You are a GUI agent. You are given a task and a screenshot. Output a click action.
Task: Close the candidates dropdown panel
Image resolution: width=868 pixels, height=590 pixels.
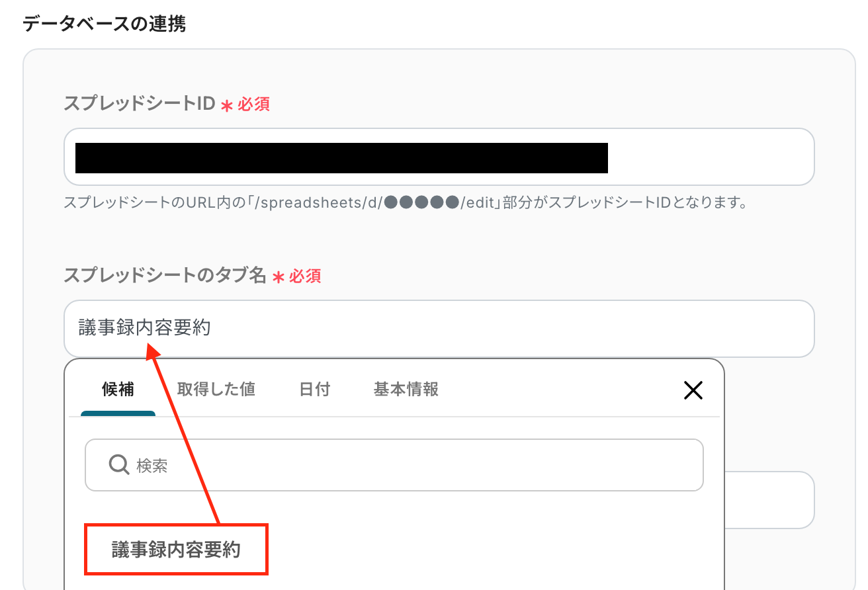693,391
